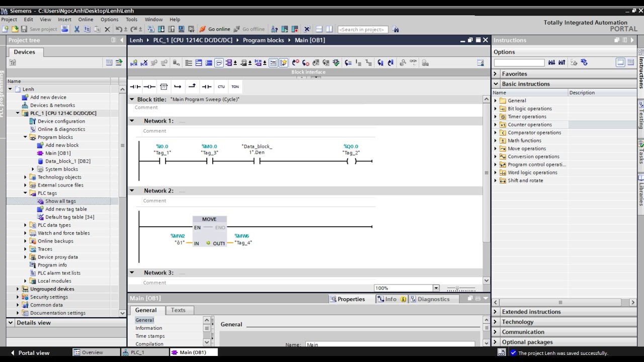Click the Insert network icon in editor toolbar
The width and height of the screenshot is (644, 362).
click(134, 63)
